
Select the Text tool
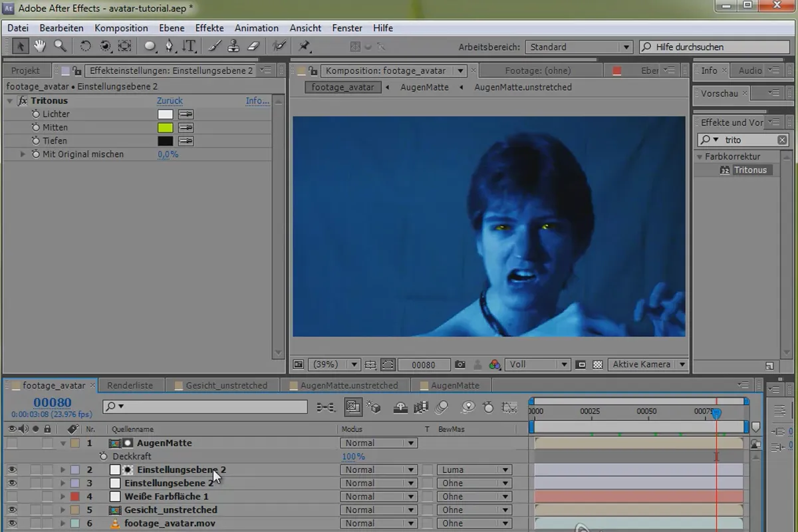pos(190,46)
